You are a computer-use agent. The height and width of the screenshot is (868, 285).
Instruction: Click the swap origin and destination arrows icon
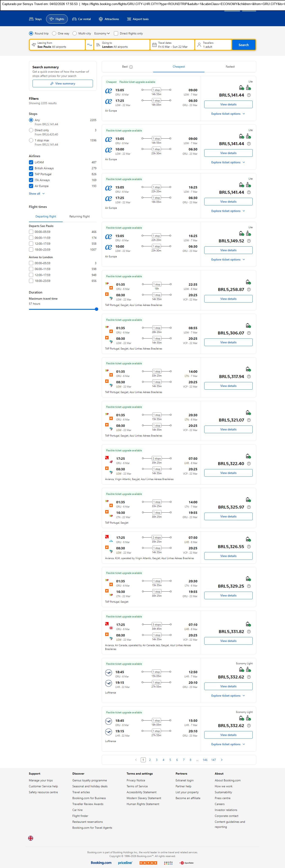click(x=89, y=45)
